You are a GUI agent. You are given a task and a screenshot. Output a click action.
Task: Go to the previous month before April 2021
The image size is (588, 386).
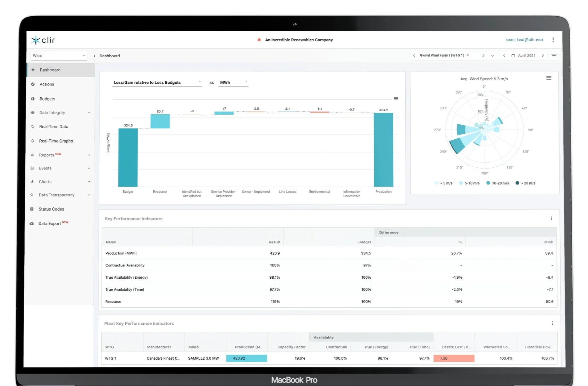pyautogui.click(x=504, y=56)
